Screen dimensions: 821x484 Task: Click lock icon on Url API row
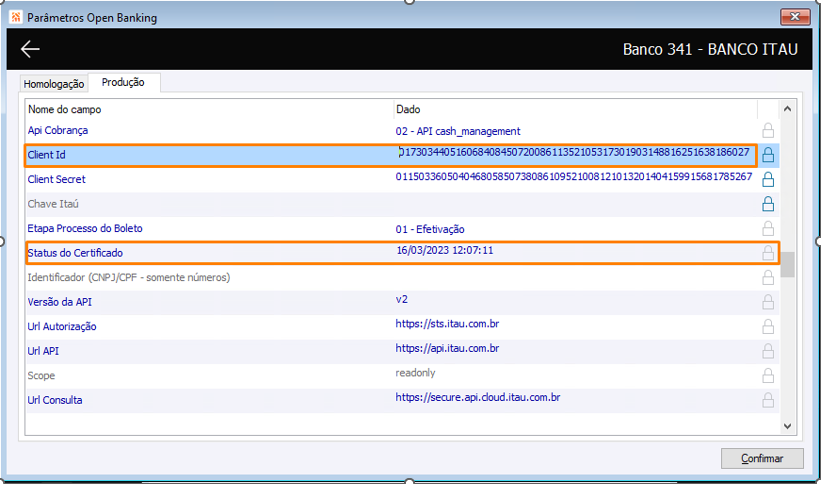pyautogui.click(x=768, y=350)
